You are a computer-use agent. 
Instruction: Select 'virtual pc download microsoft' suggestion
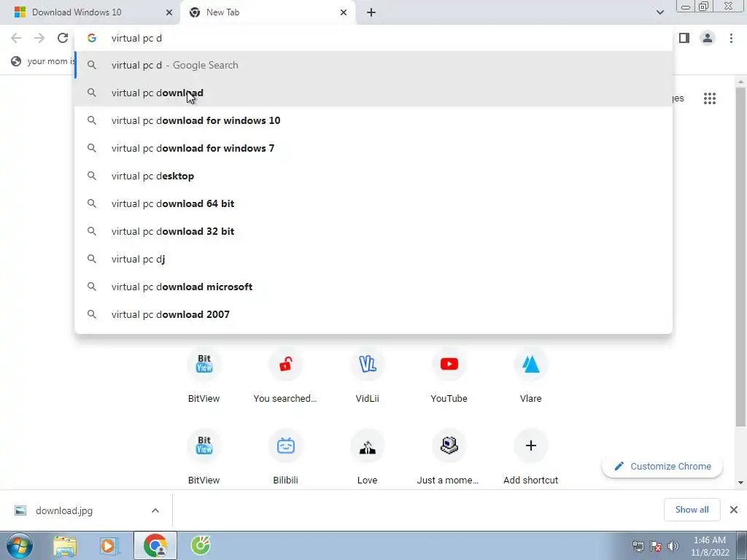coord(373,287)
